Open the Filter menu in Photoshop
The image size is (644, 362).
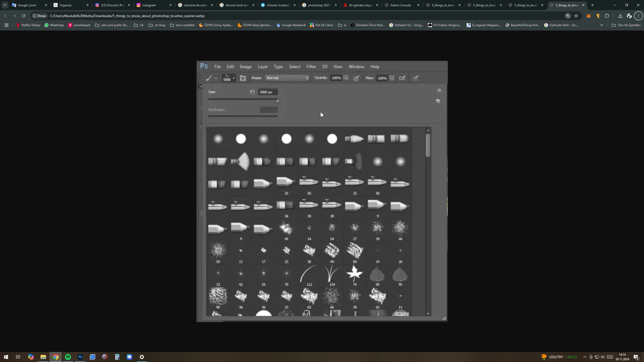tap(311, 67)
